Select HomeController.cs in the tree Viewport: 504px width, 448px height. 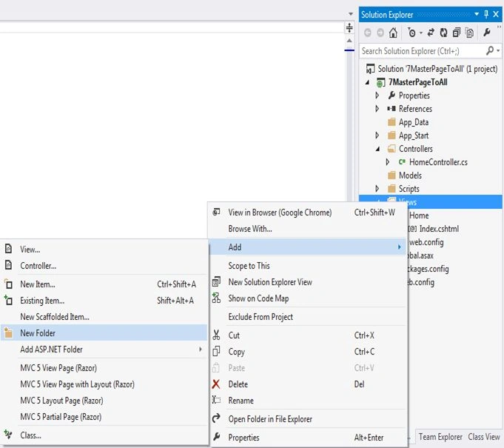[438, 162]
